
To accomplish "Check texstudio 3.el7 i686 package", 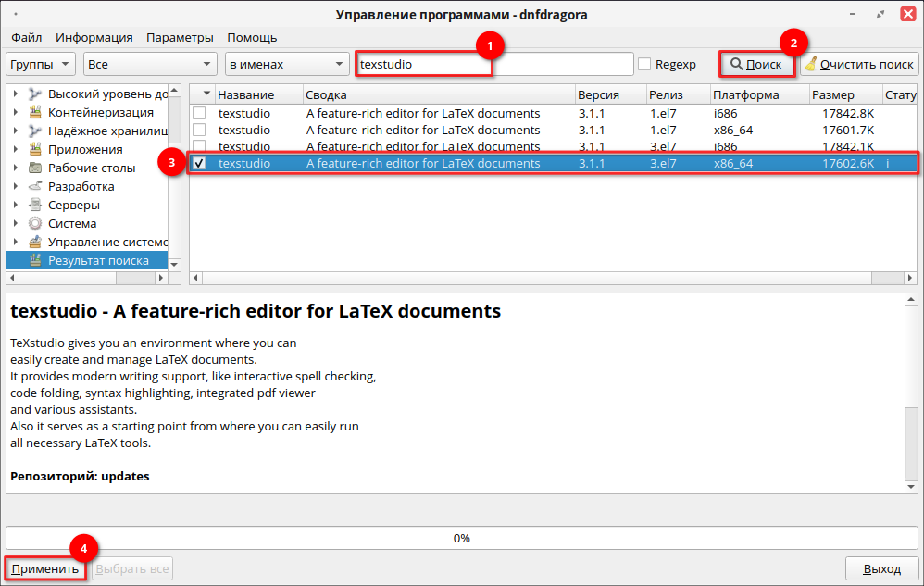I will [200, 145].
